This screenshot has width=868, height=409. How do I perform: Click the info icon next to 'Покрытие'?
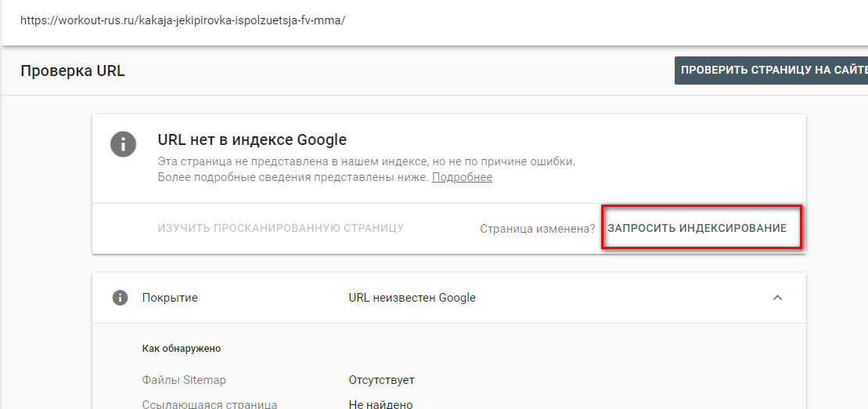click(120, 298)
